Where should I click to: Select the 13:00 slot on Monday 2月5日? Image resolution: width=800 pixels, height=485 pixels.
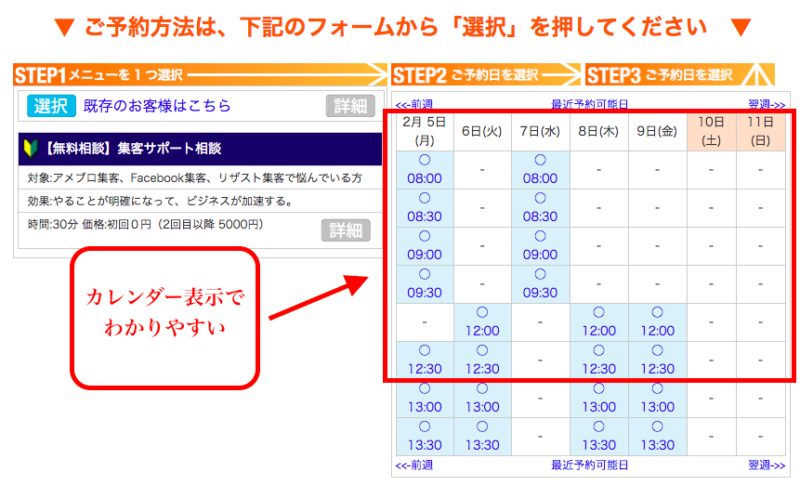[x=424, y=399]
